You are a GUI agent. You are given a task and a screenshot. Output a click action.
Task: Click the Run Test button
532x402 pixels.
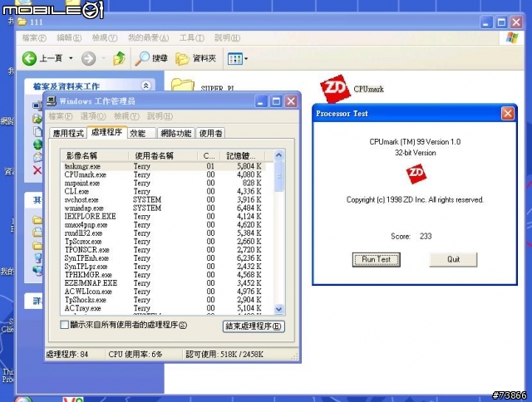pyautogui.click(x=377, y=260)
